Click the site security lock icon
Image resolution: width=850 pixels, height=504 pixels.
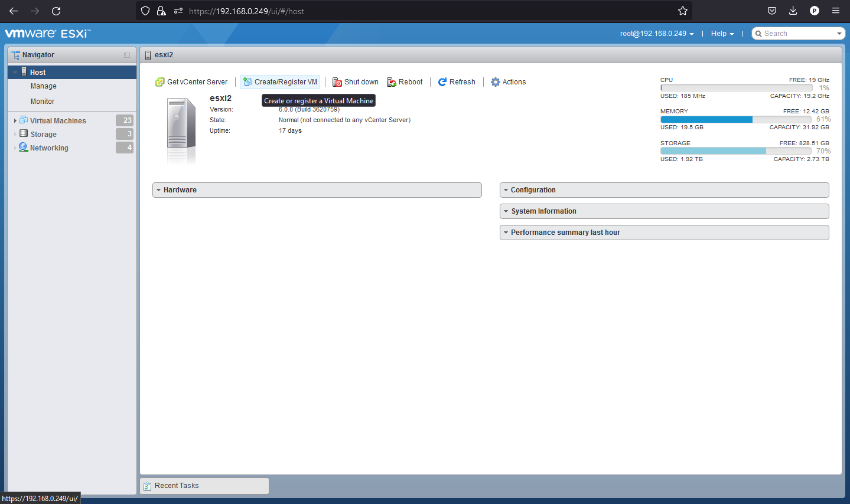point(161,11)
